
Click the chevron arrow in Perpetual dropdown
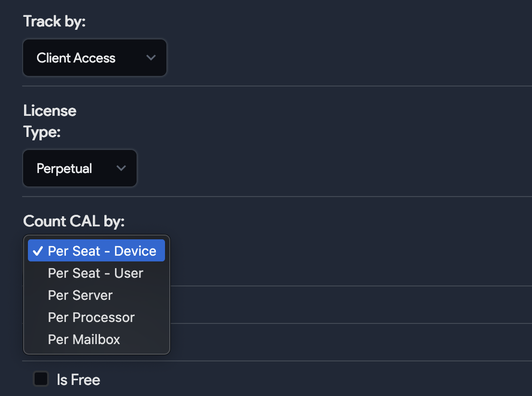coord(121,168)
